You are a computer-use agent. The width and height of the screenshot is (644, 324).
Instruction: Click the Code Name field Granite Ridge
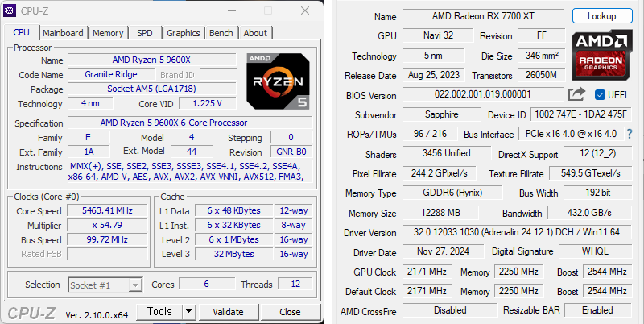tap(111, 74)
